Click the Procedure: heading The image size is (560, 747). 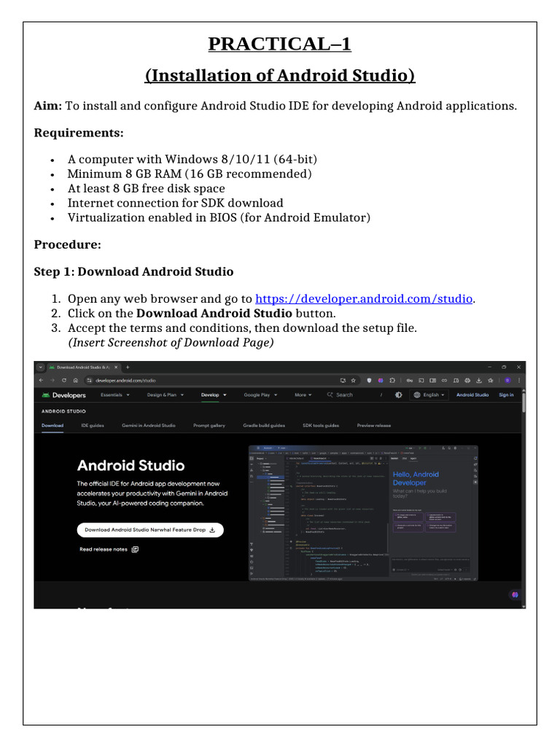coord(67,244)
